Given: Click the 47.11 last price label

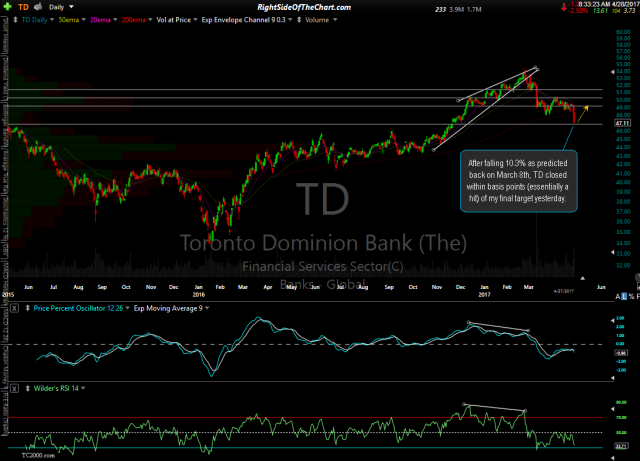Looking at the screenshot, I should [x=622, y=123].
